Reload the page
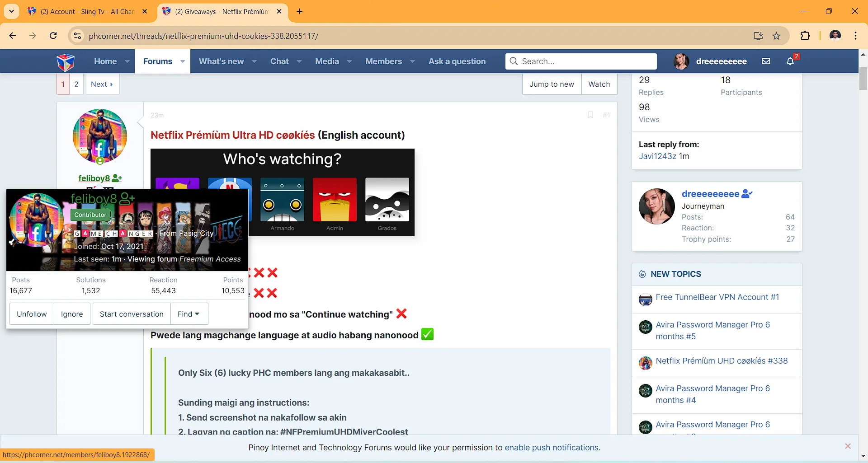 [x=53, y=36]
